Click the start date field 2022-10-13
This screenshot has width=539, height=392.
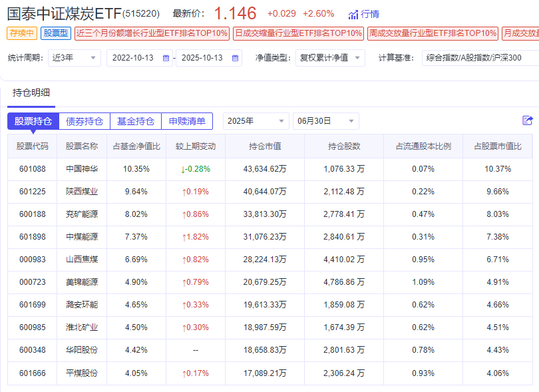pos(140,58)
